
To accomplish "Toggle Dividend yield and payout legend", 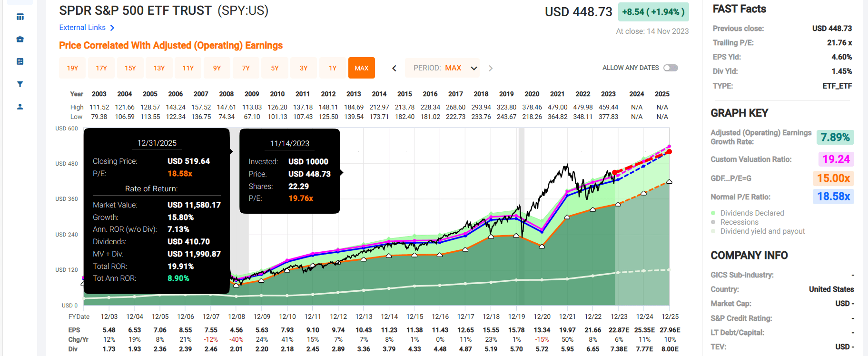I will [x=762, y=231].
